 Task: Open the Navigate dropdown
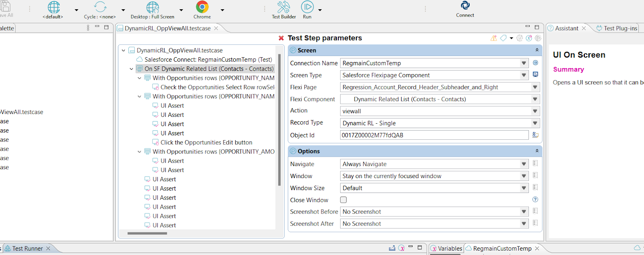coord(524,164)
